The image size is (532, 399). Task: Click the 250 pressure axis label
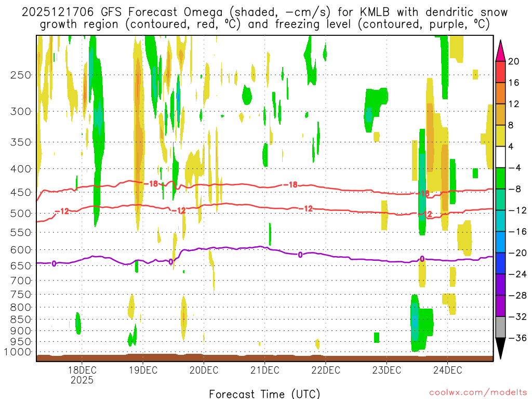click(x=21, y=74)
